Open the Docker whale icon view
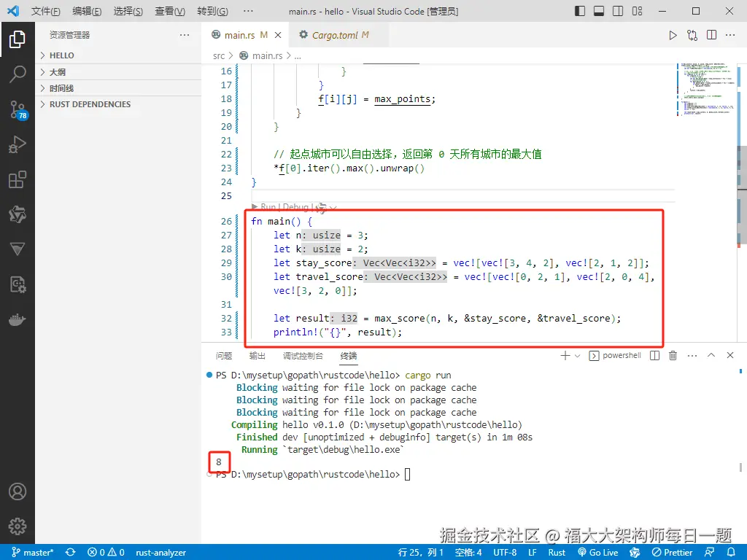Image resolution: width=747 pixels, height=560 pixels. tap(18, 319)
